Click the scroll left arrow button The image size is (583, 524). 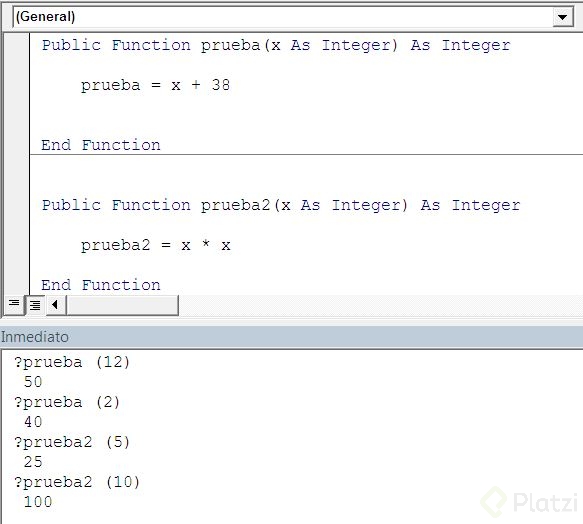[x=56, y=305]
